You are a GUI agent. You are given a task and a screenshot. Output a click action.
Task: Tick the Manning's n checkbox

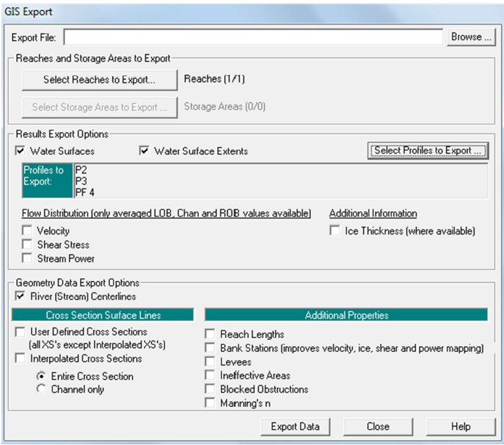click(x=210, y=403)
